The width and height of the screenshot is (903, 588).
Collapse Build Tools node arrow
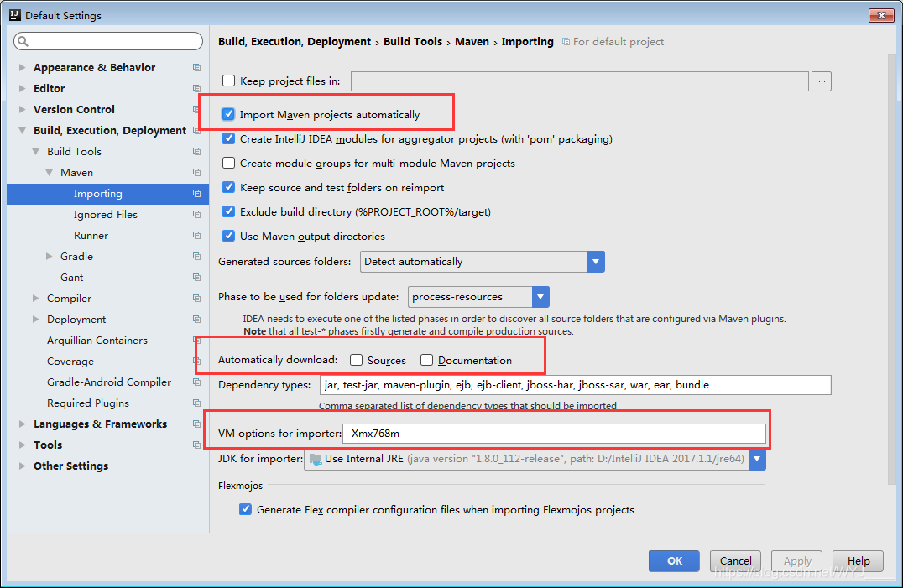pos(36,151)
